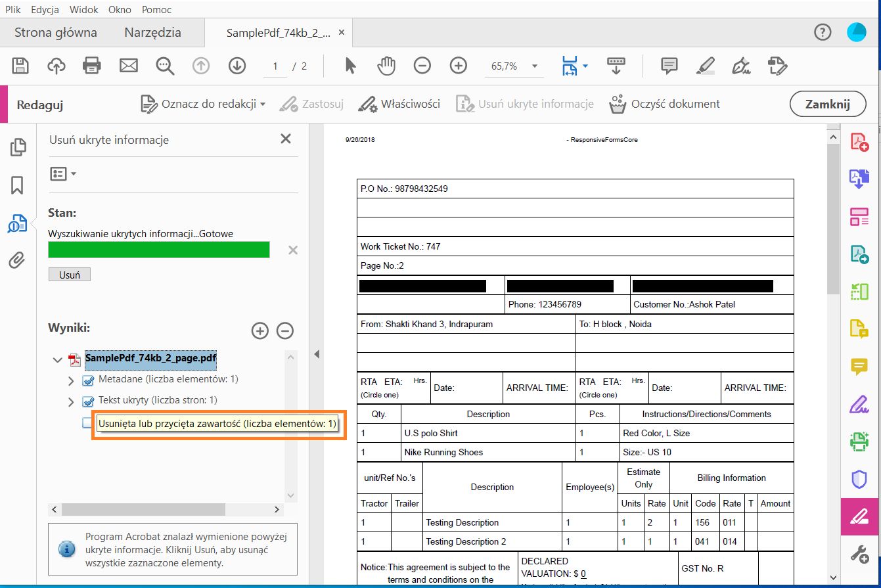Click Oczyść dokument
Image resolution: width=881 pixels, height=588 pixels.
coord(664,104)
